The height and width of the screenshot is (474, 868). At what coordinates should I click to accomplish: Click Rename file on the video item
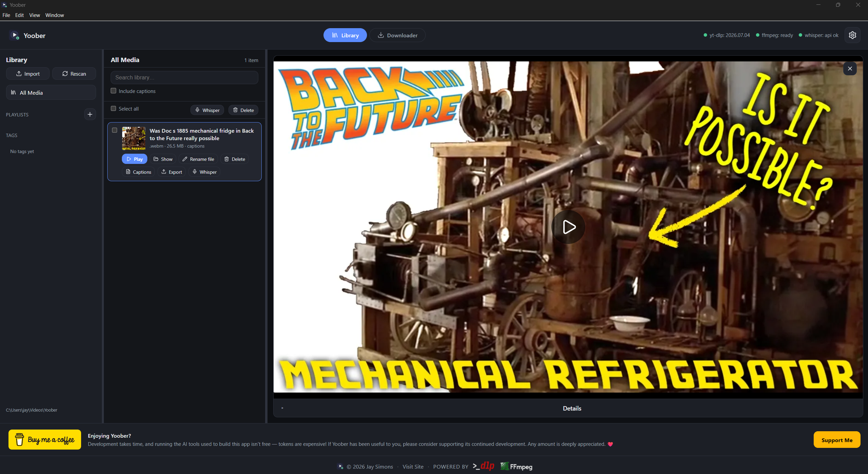(198, 159)
